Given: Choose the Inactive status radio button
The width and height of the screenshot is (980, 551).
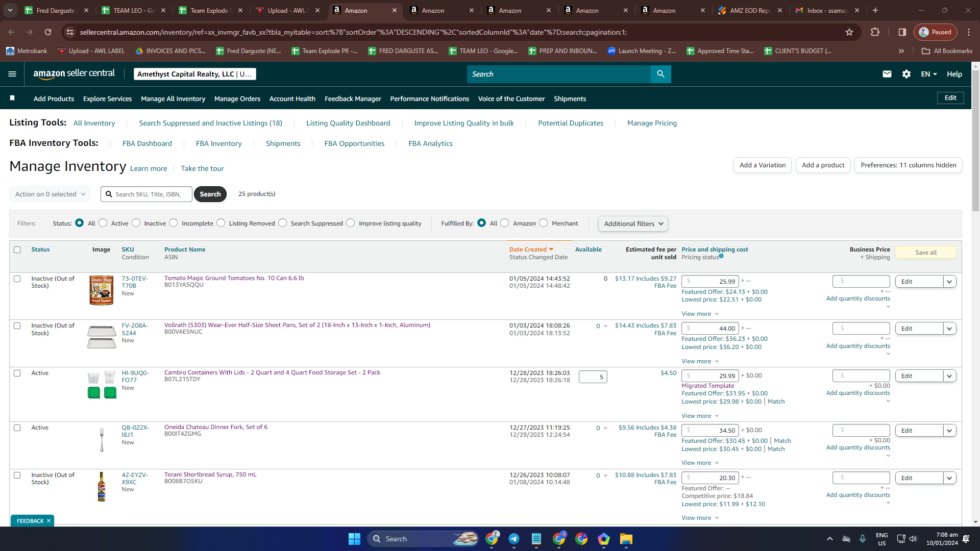Looking at the screenshot, I should pyautogui.click(x=136, y=223).
